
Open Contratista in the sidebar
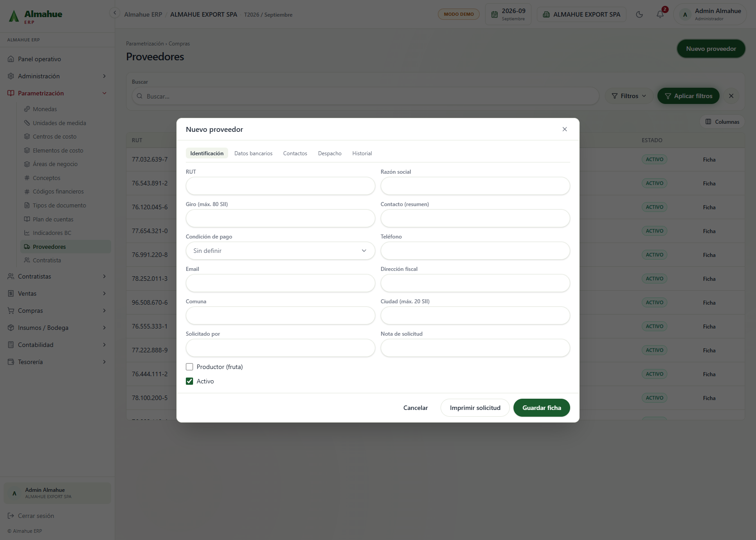click(47, 260)
